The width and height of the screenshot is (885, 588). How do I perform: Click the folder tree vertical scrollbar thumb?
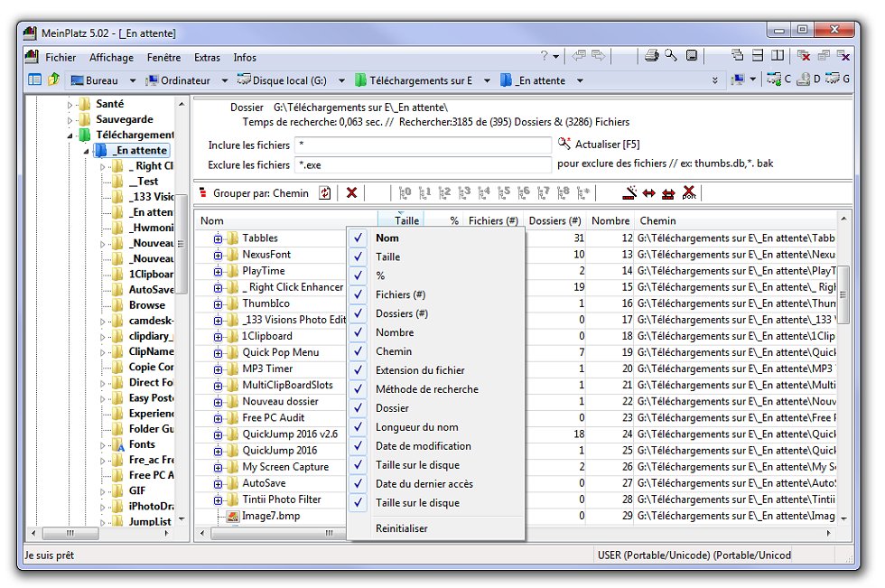181,244
